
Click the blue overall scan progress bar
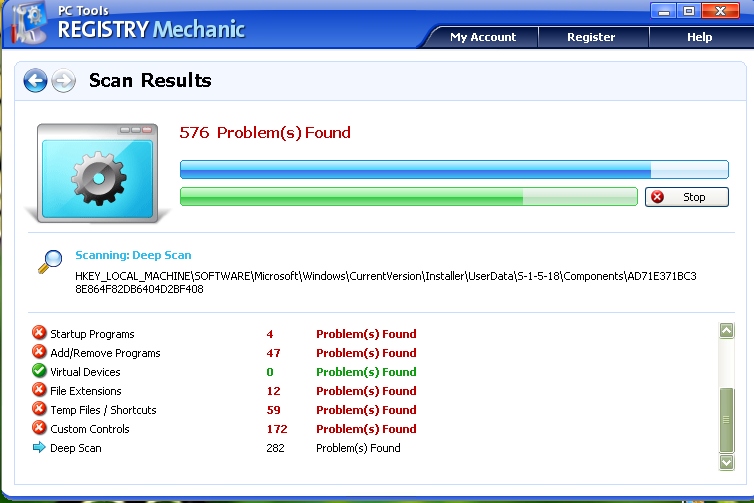(x=454, y=169)
